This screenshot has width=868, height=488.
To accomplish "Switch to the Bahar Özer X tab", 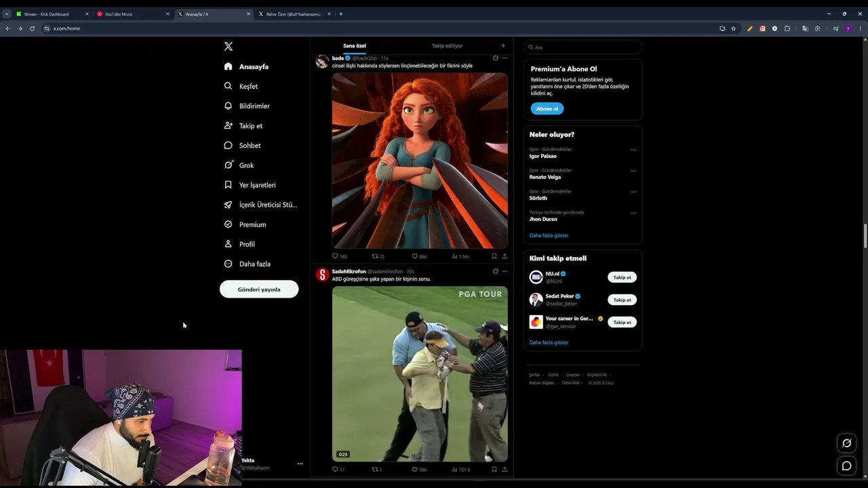I will point(294,14).
